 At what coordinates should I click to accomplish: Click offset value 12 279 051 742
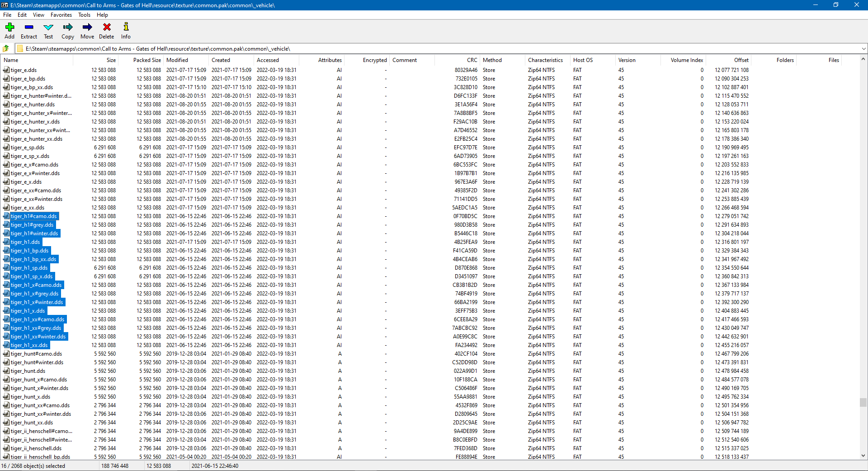point(731,216)
